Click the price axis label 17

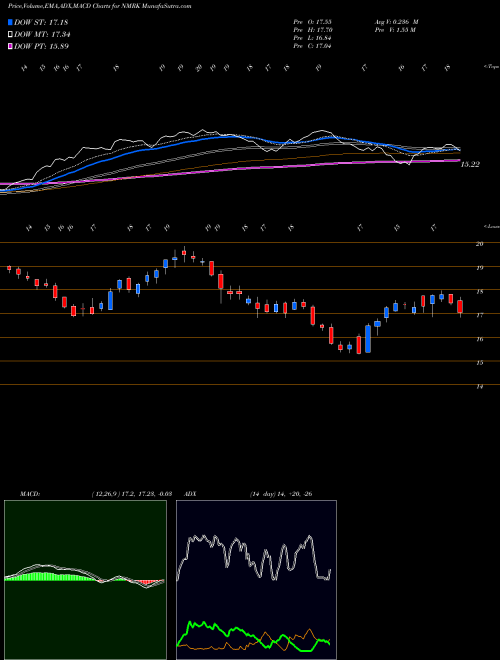pos(479,315)
